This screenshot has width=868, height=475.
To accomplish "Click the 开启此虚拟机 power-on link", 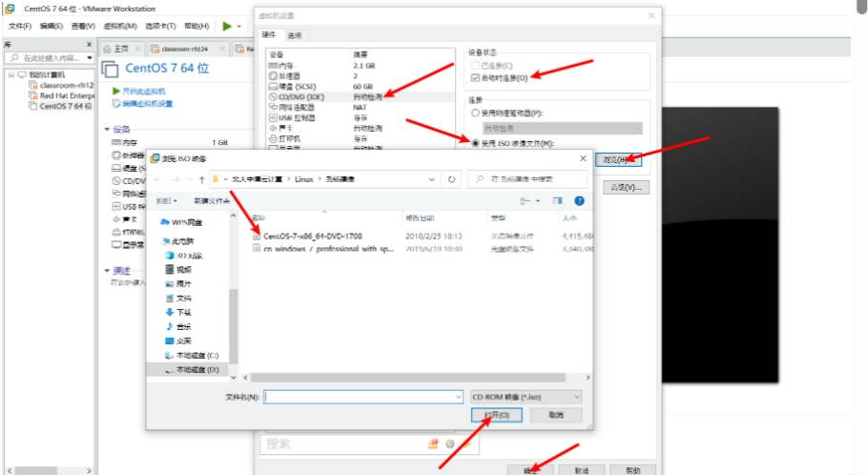I will coord(143,91).
